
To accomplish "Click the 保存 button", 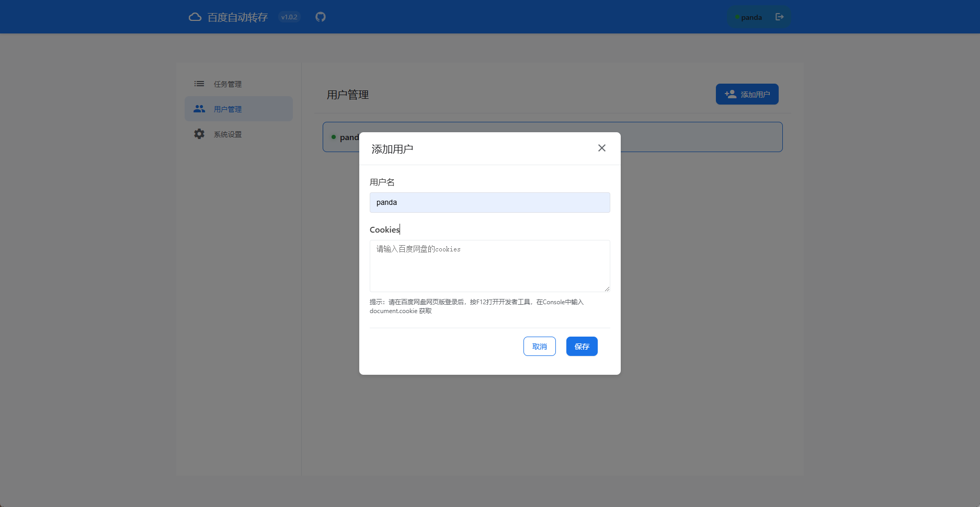I will (582, 347).
